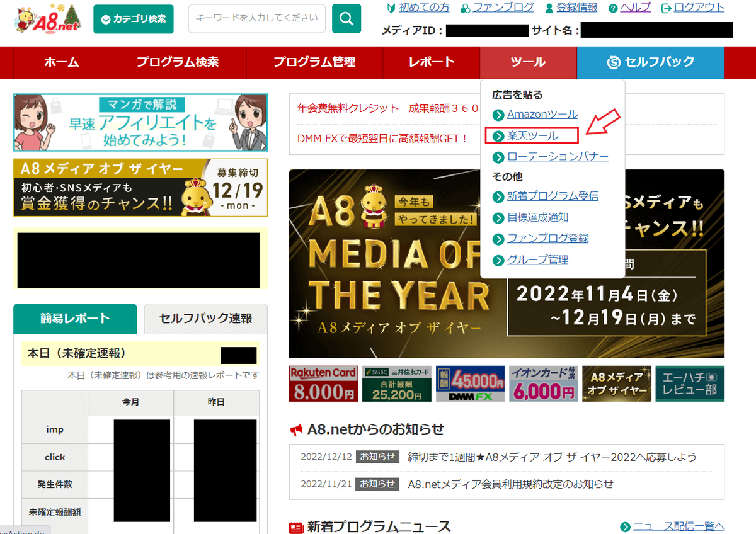
Task: Open プログラム検索 menu
Action: [178, 62]
